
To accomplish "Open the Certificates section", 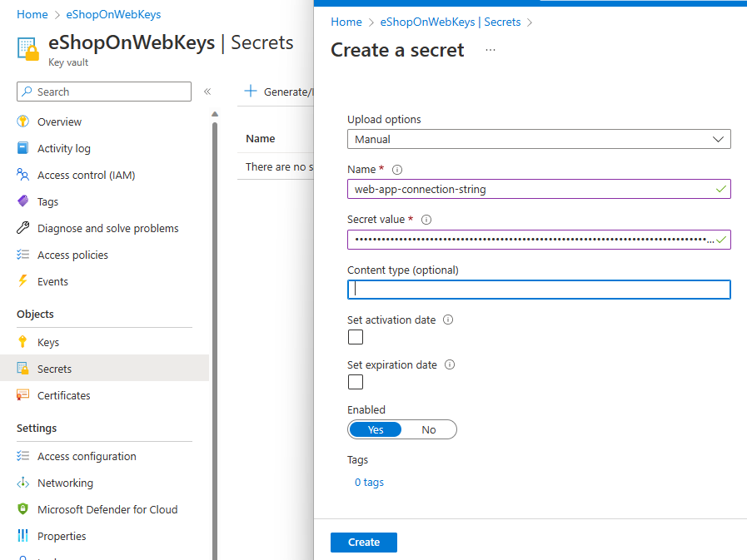I will coord(62,394).
